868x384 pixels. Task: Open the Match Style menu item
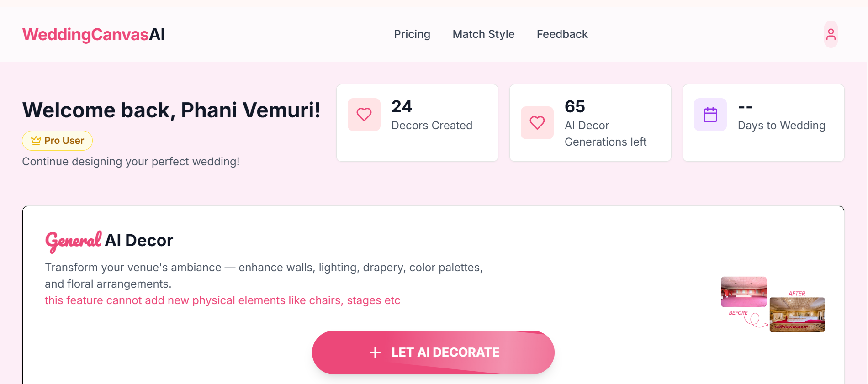coord(483,34)
